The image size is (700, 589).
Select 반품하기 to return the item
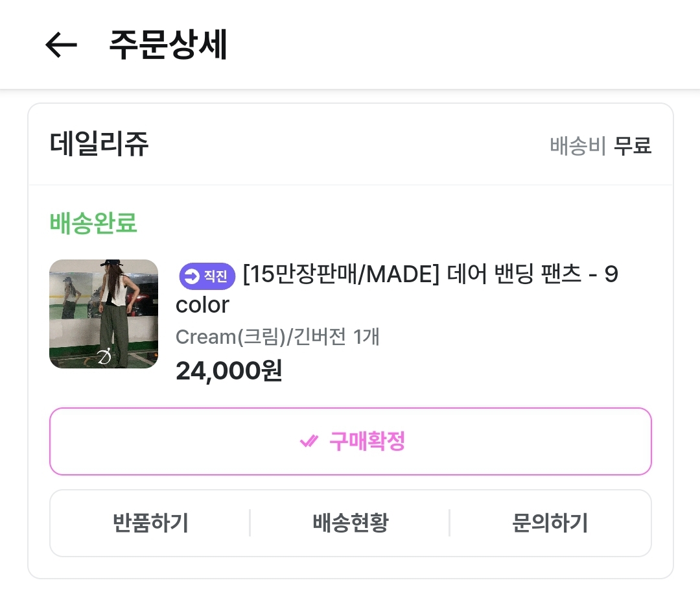[150, 523]
